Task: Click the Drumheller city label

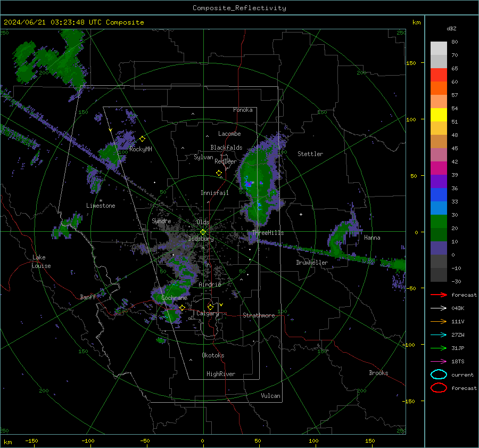Action: click(x=312, y=263)
